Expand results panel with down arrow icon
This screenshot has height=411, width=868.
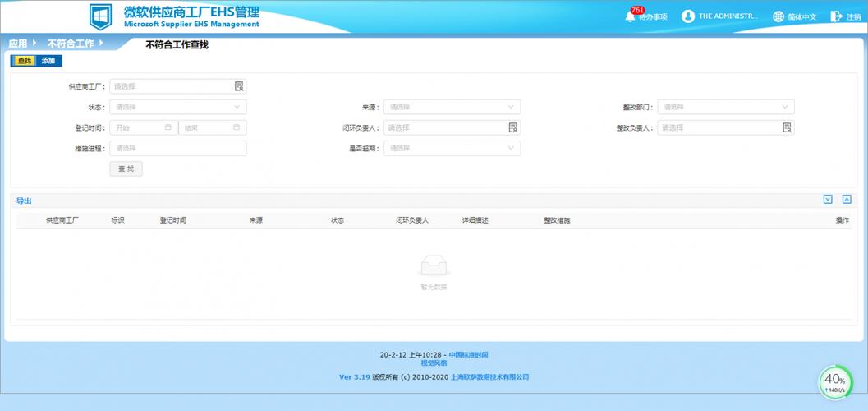(x=828, y=200)
